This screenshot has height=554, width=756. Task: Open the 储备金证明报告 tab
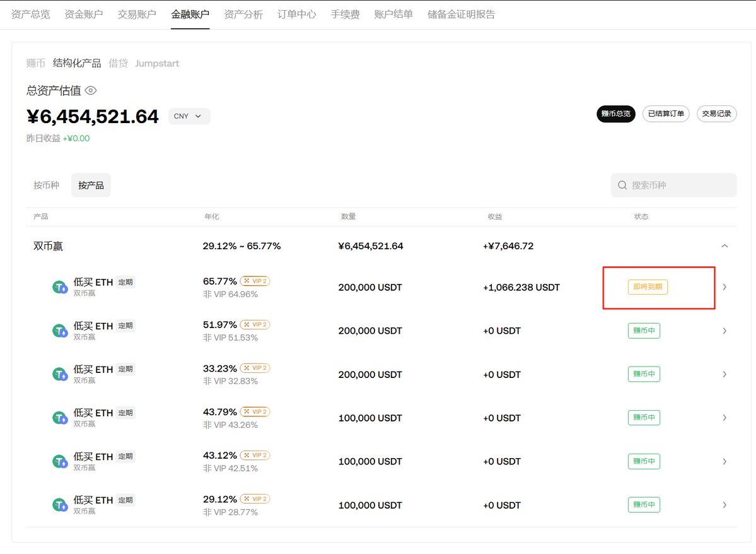click(x=461, y=15)
